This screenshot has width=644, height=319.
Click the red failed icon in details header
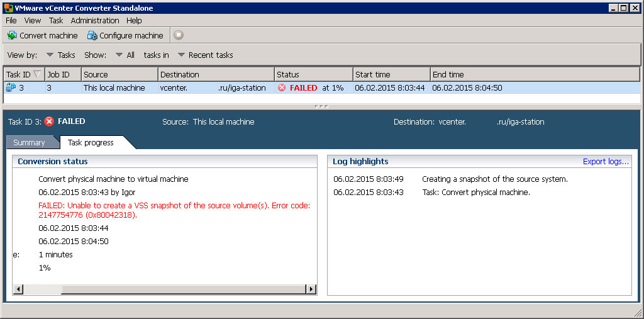click(49, 121)
